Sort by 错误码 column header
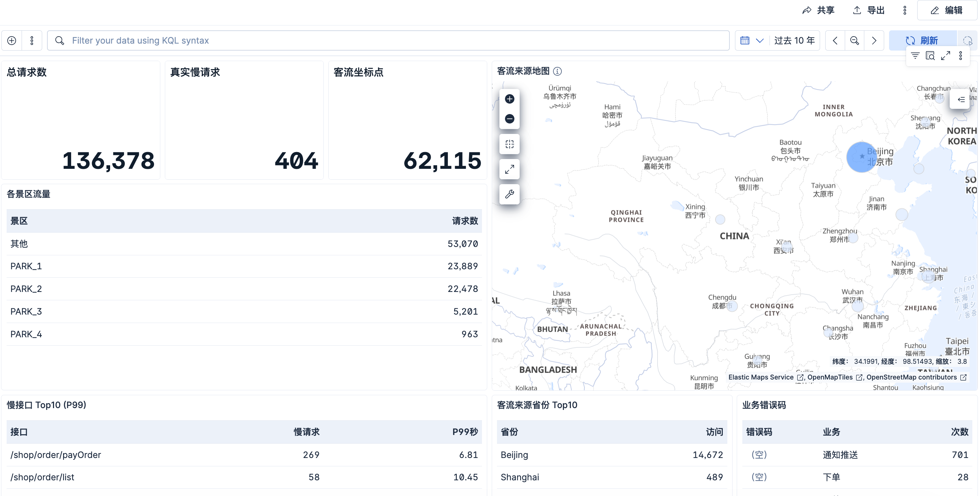 759,432
